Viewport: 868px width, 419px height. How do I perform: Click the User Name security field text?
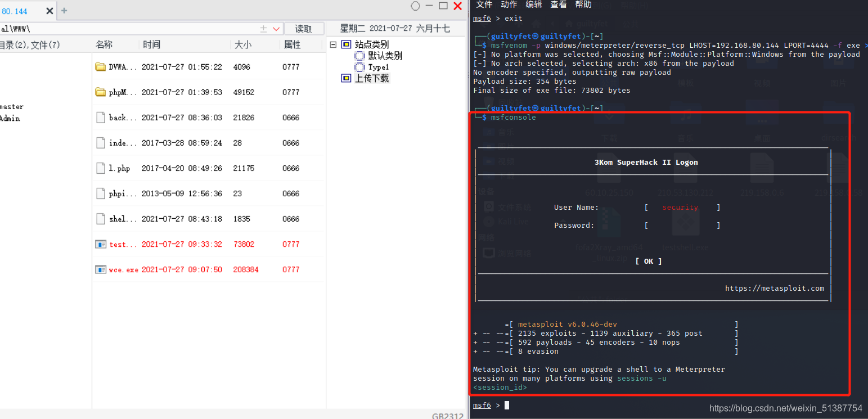tap(680, 207)
